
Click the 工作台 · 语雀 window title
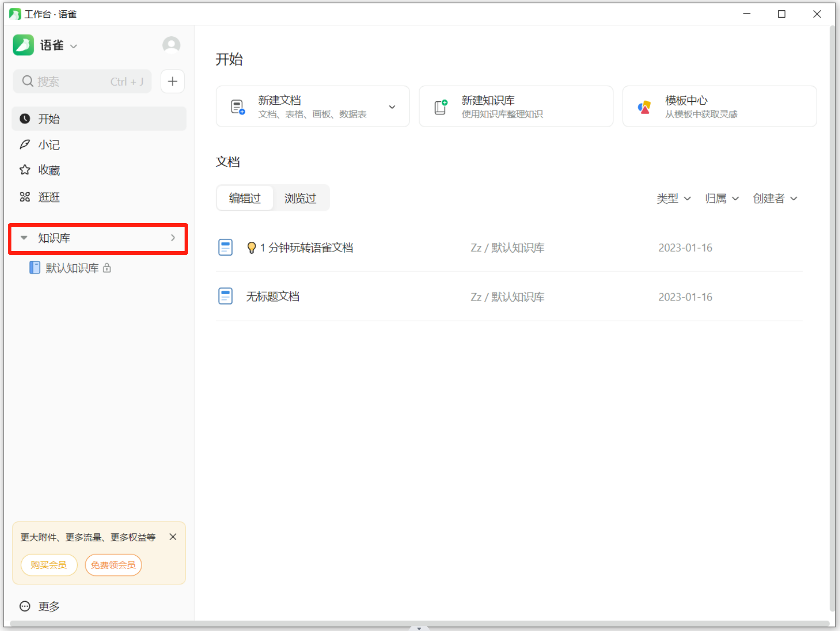pos(51,14)
